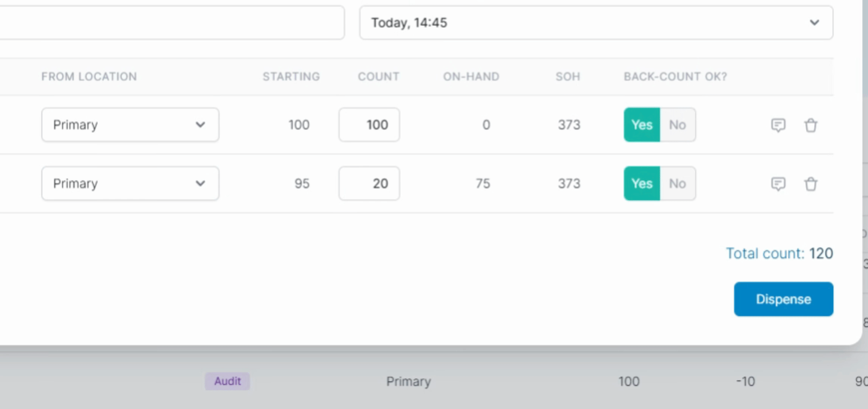Click the Audit tag in background row

(x=227, y=381)
